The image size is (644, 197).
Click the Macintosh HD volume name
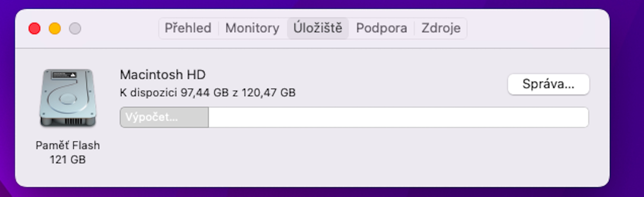click(163, 75)
